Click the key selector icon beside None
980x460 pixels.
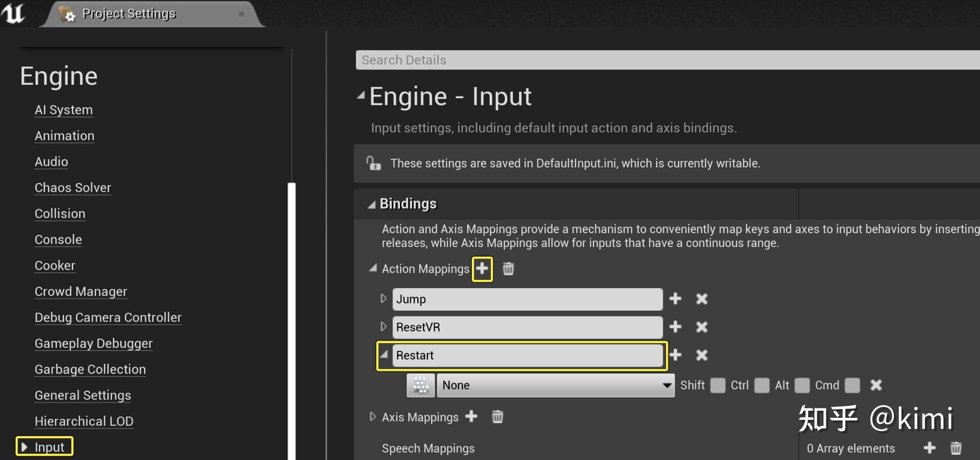tap(421, 385)
